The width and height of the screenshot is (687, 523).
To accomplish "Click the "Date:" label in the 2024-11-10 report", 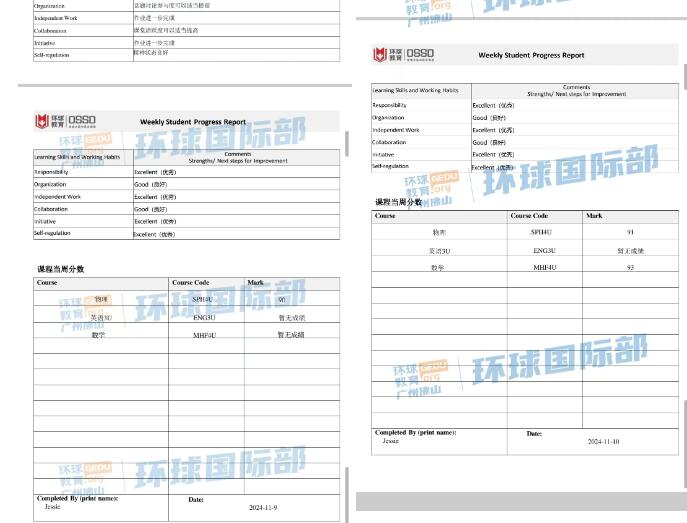I will click(x=534, y=433).
